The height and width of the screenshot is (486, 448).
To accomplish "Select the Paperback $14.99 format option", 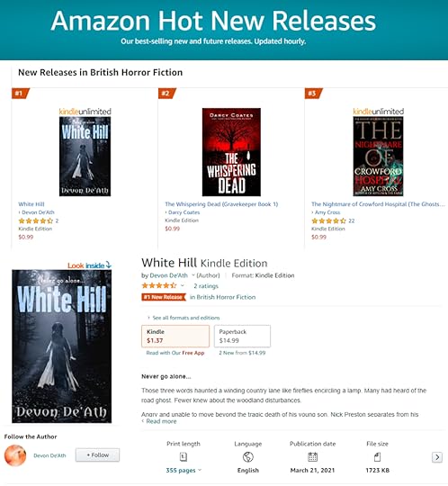I will point(242,336).
